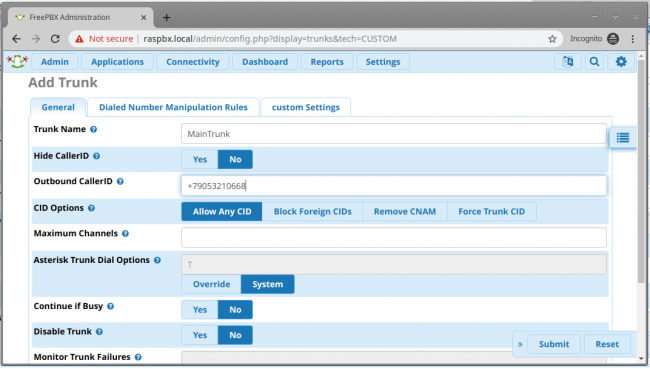
Task: Click in the Maximum Channels field
Action: (394, 238)
